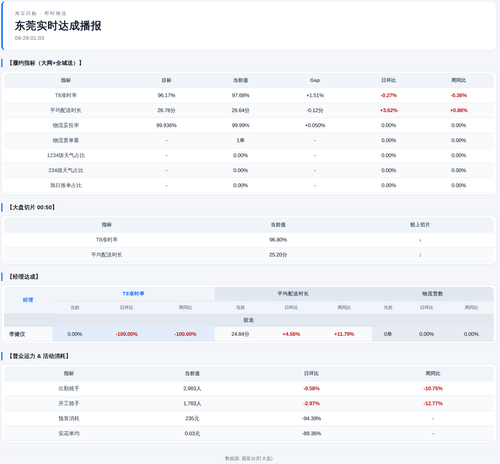Screen dimensions: 500x464
Task: Click the down arrow beside 96.80%
Action: 420,240
